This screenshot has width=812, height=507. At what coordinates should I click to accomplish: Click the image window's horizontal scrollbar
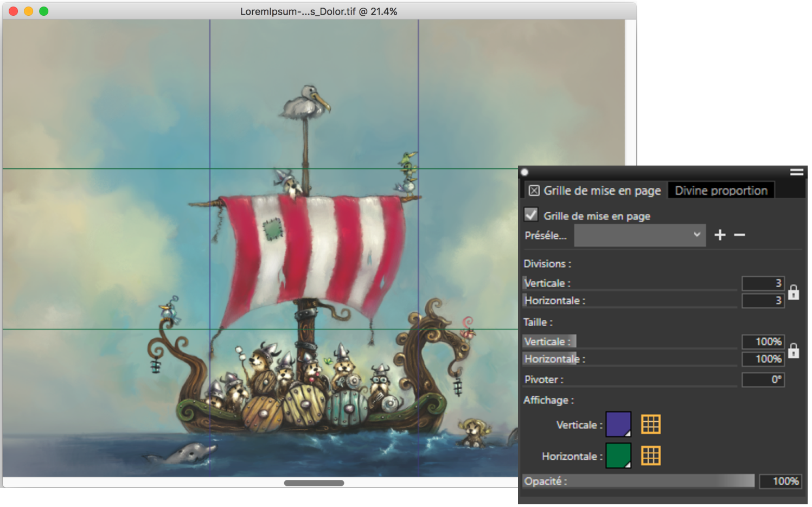314,483
